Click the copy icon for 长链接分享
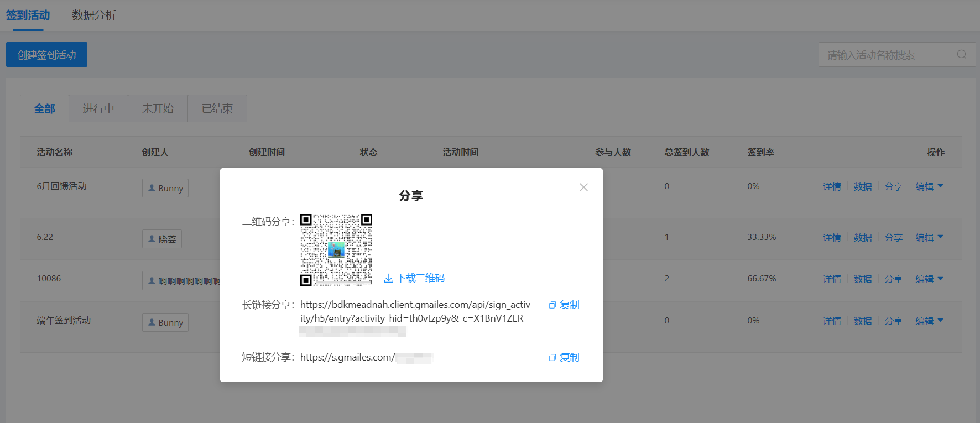The width and height of the screenshot is (980, 423). pyautogui.click(x=552, y=305)
